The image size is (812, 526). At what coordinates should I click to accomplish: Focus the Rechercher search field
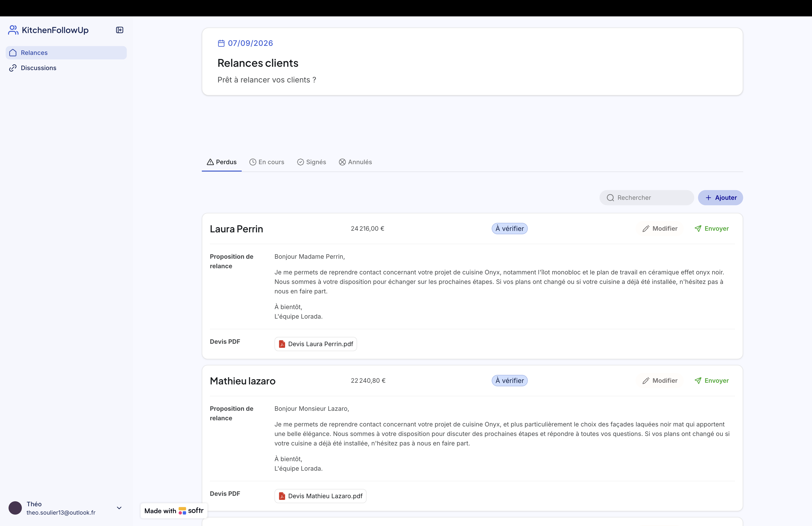tap(647, 198)
